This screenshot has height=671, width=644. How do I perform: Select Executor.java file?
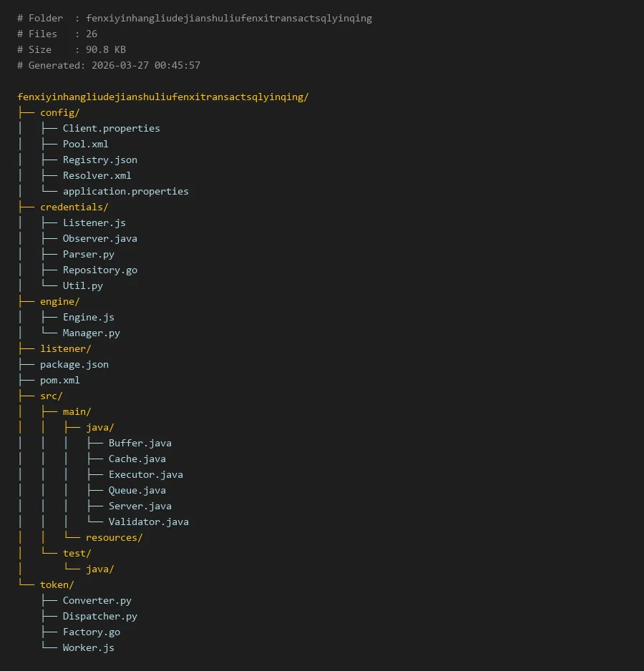[145, 474]
